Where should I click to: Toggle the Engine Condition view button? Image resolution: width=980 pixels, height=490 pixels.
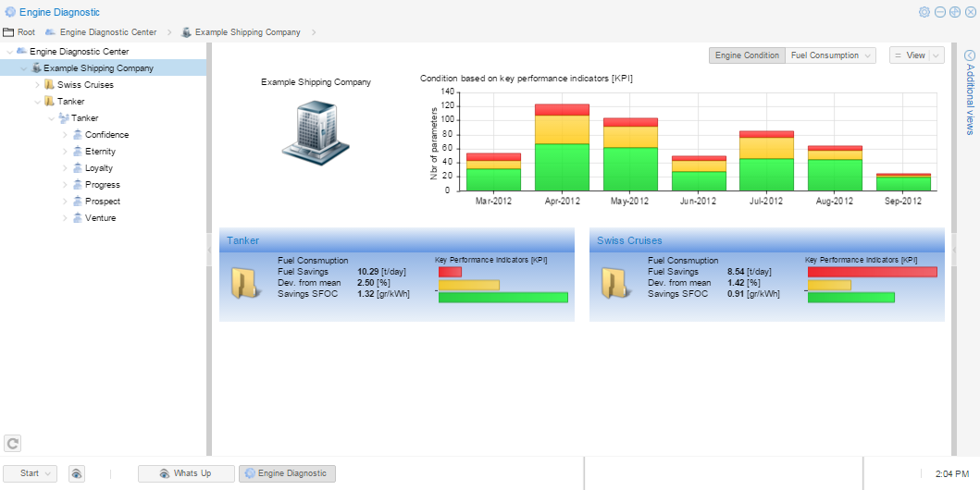click(x=747, y=55)
